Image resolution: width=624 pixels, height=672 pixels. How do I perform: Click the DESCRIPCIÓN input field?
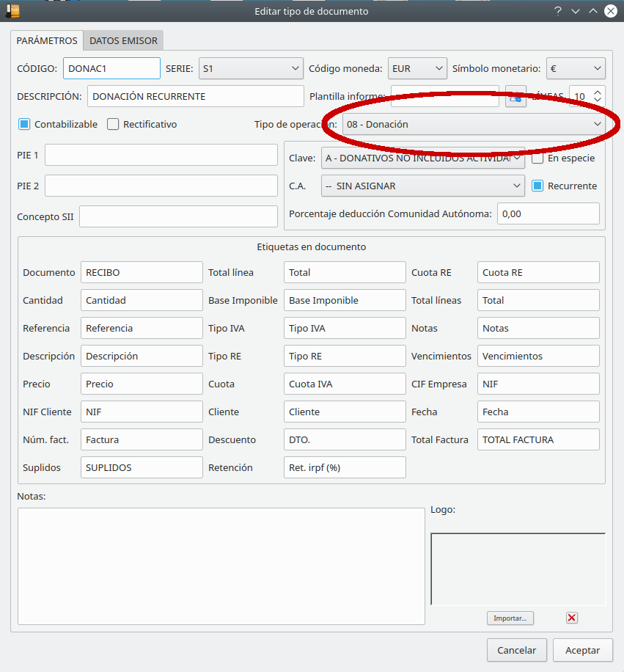click(x=196, y=96)
